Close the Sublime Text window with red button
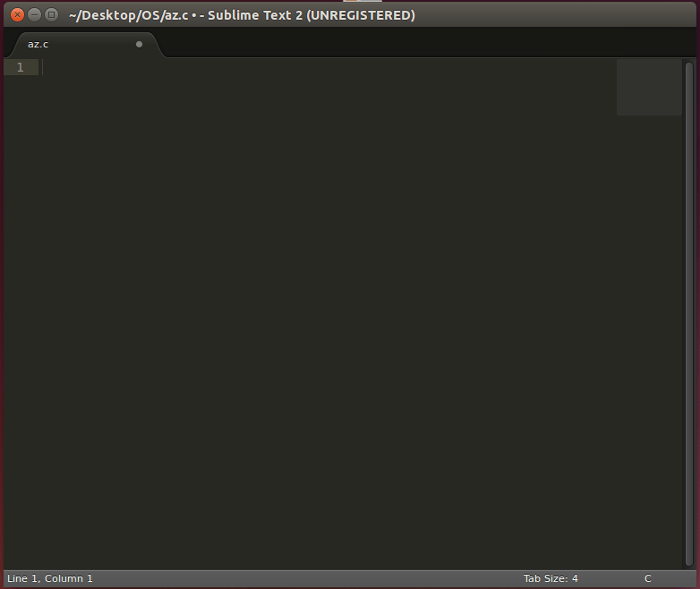The height and width of the screenshot is (589, 700). (17, 14)
